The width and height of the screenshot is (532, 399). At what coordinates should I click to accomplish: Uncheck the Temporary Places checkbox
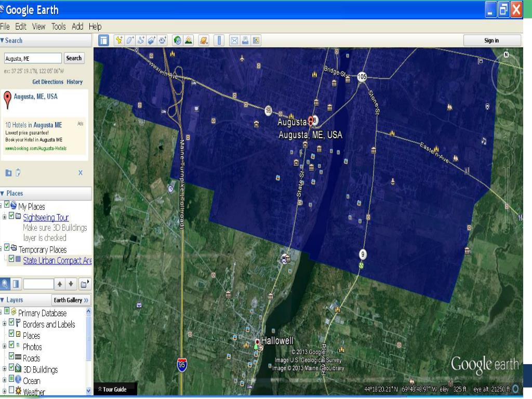click(7, 247)
